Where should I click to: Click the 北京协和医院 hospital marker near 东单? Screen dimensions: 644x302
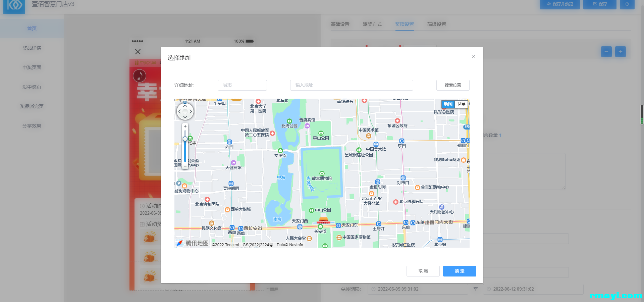click(396, 202)
